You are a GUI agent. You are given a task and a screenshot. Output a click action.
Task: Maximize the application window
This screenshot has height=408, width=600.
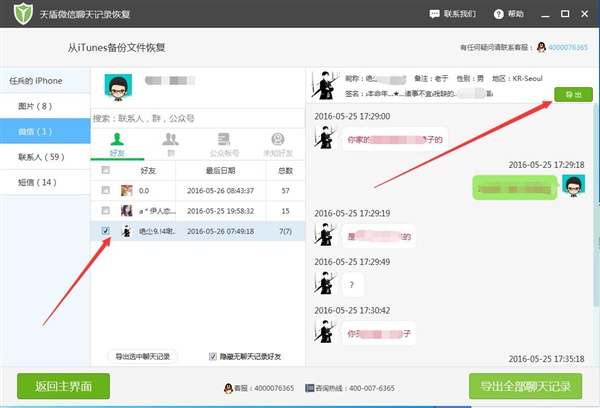point(565,14)
